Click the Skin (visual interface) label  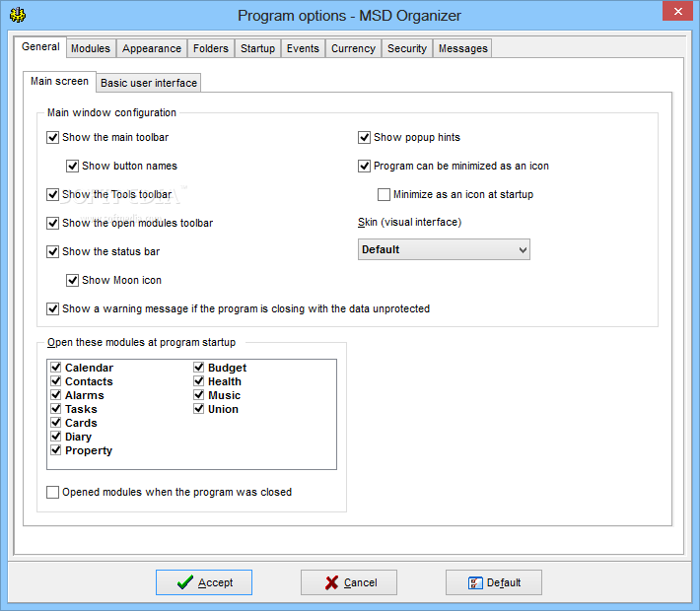pyautogui.click(x=409, y=222)
